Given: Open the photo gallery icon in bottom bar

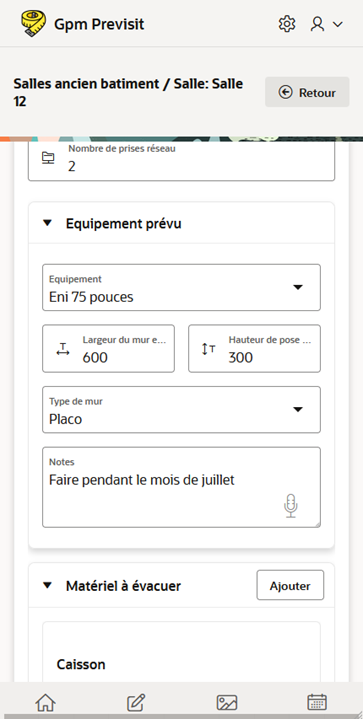Looking at the screenshot, I should [227, 702].
